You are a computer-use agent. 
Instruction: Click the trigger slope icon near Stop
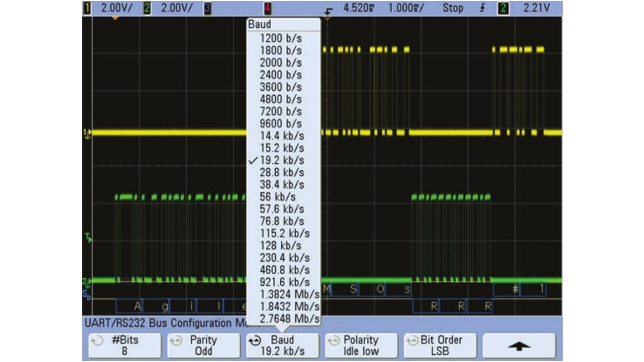click(483, 8)
